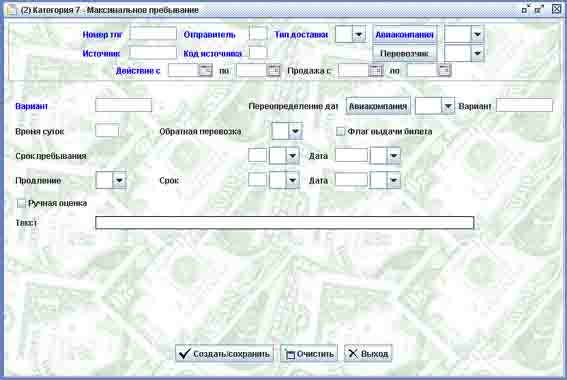
Task: Expand the Продление dropdown
Action: [x=119, y=180]
